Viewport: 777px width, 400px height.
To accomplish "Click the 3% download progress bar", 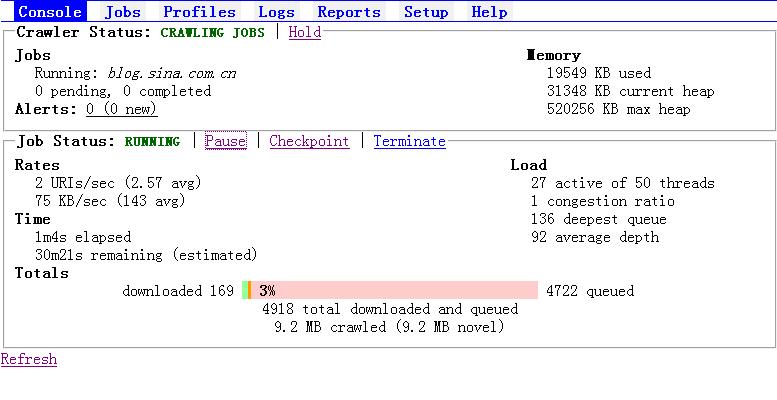I will (x=390, y=290).
